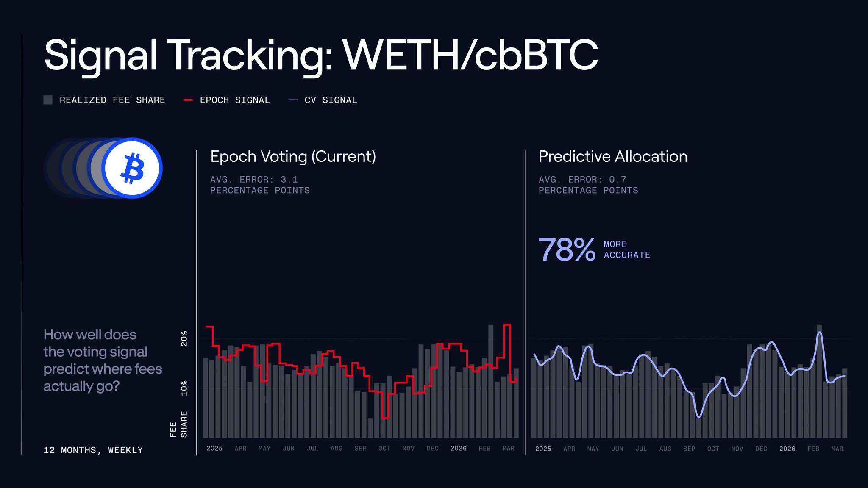Click the large 78% figure
868x488 pixels.
[566, 250]
